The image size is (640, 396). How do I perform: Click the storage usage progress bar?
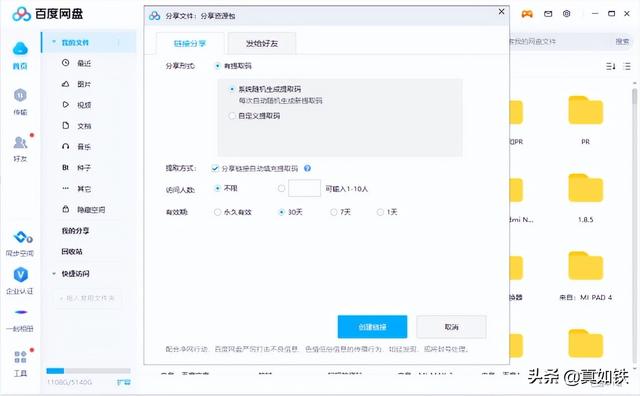89,371
